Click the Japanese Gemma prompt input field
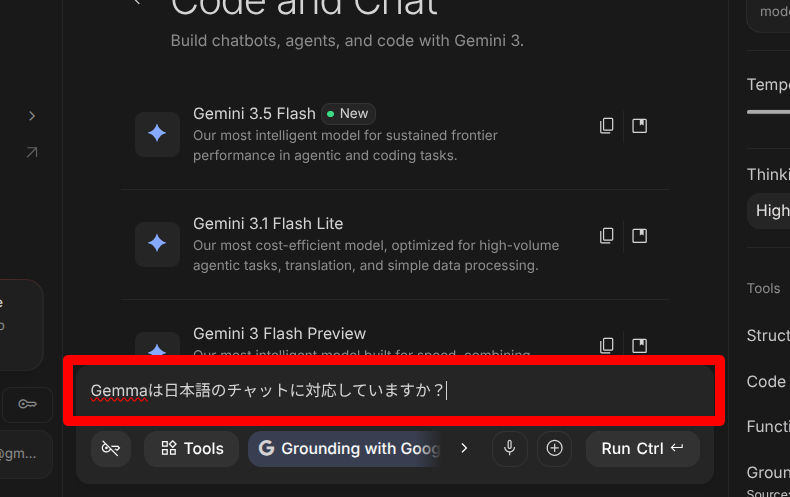The width and height of the screenshot is (790, 497). click(394, 391)
